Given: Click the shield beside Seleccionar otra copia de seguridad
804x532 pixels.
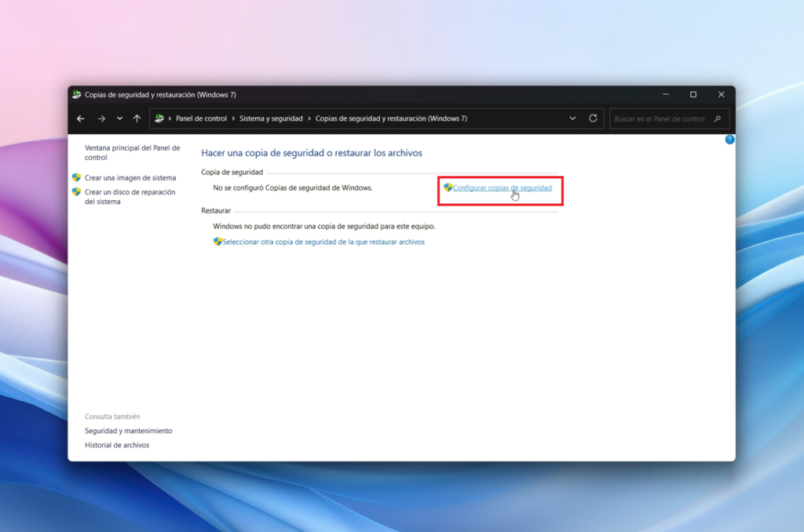Looking at the screenshot, I should pyautogui.click(x=217, y=242).
